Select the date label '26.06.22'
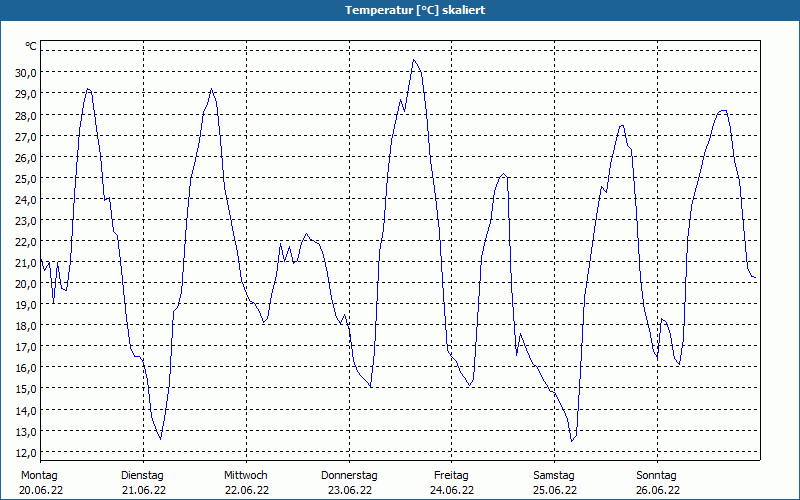 (x=658, y=490)
